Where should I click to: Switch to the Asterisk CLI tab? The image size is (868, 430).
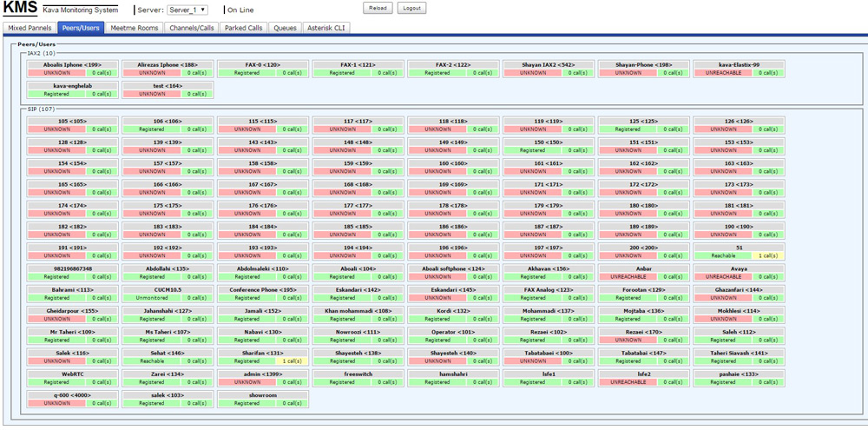326,28
